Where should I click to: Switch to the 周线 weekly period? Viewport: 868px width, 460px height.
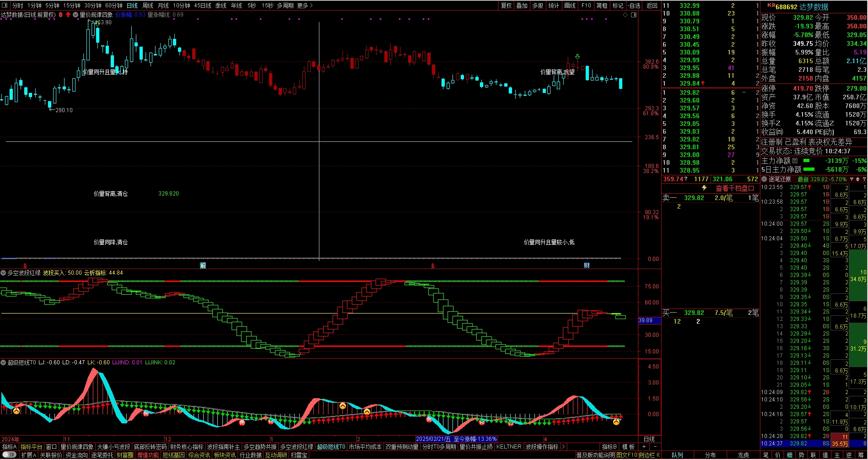(148, 5)
